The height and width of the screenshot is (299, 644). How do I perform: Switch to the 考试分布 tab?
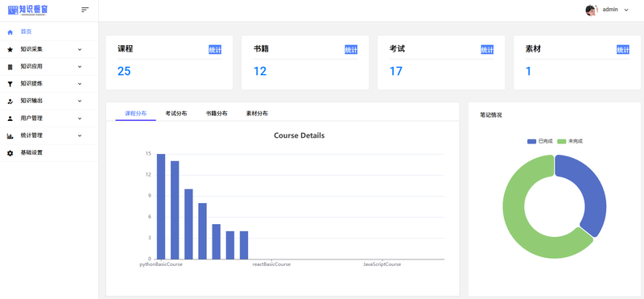[176, 114]
